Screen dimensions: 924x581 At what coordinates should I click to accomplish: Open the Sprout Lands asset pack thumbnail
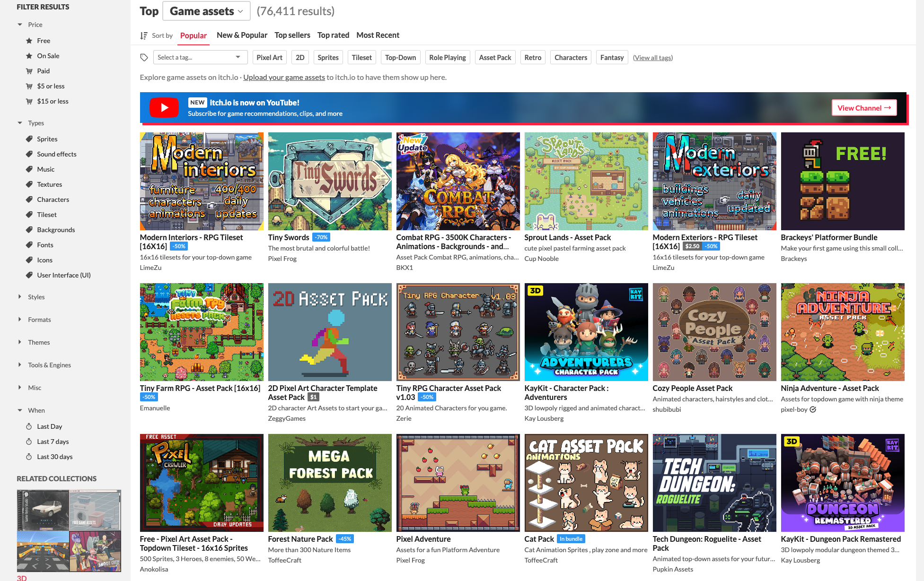pos(586,181)
